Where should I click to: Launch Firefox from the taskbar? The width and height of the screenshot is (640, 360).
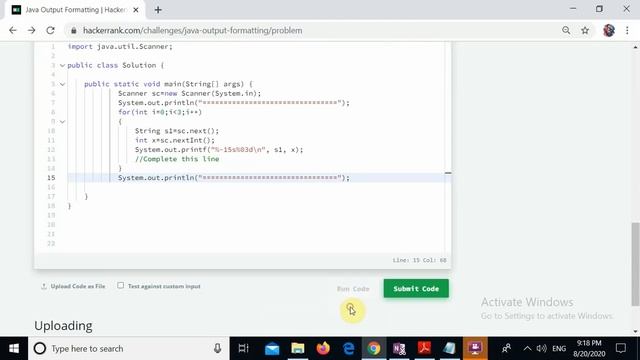(x=323, y=349)
